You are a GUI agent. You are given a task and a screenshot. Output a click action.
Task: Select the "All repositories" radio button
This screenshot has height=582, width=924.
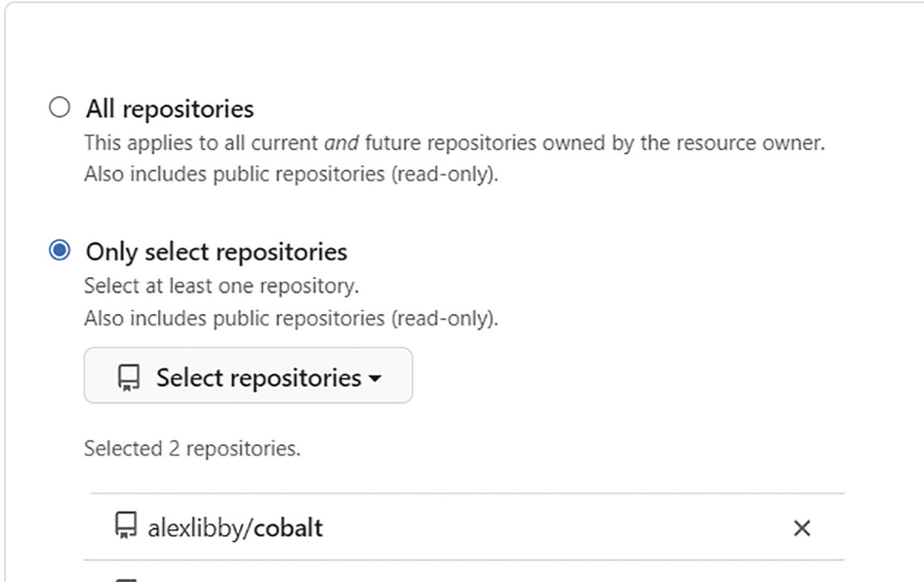59,108
